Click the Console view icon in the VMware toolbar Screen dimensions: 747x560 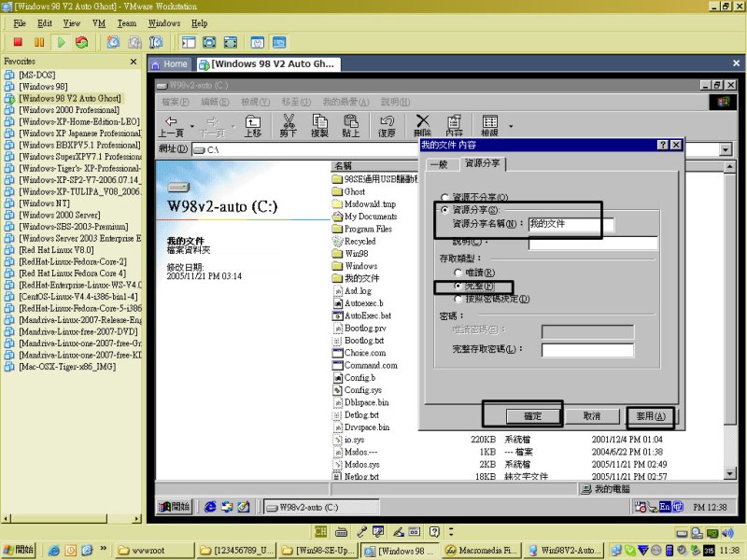point(279,42)
